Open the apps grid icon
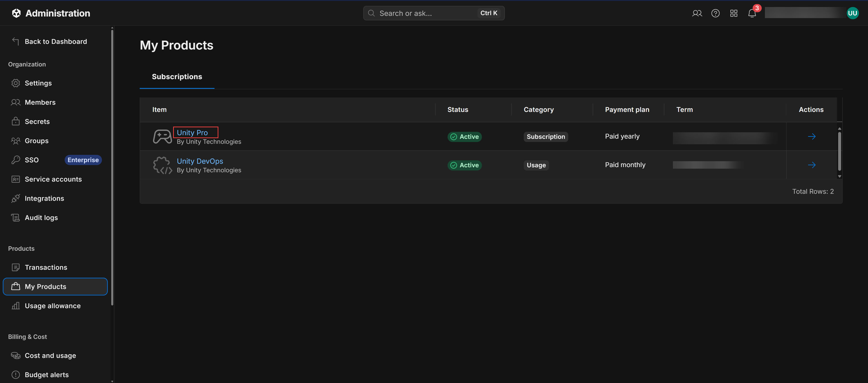Image resolution: width=868 pixels, height=383 pixels. point(734,13)
